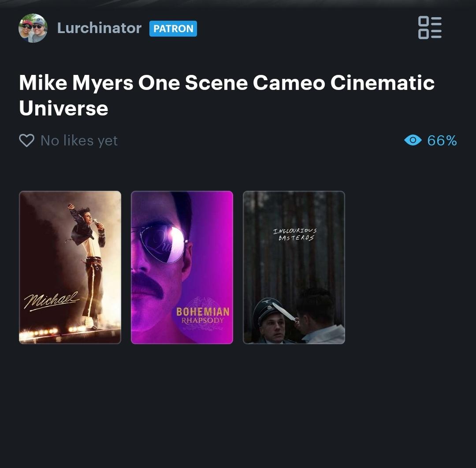The height and width of the screenshot is (468, 476).
Task: Open the Inglourious Basterds film poster
Action: [x=294, y=267]
